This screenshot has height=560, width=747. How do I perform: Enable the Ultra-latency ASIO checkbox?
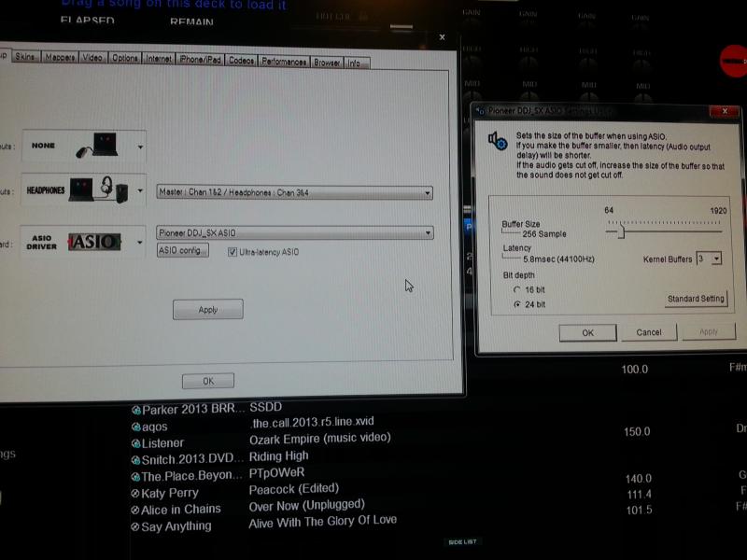coord(232,252)
